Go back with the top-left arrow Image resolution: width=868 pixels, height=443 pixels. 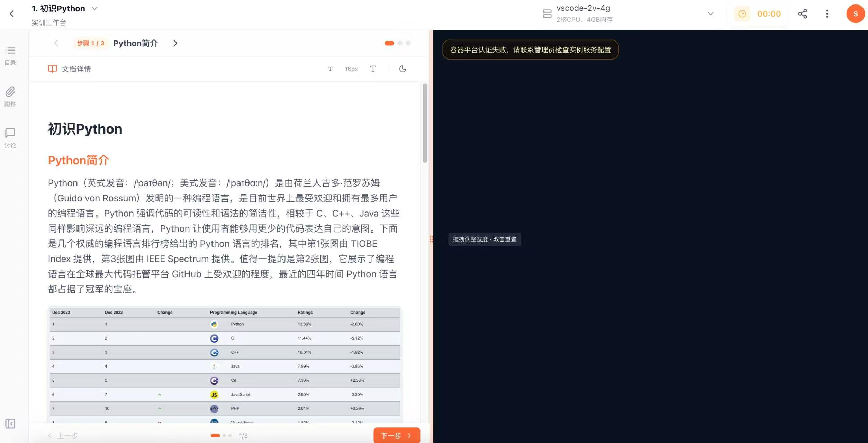pos(12,13)
